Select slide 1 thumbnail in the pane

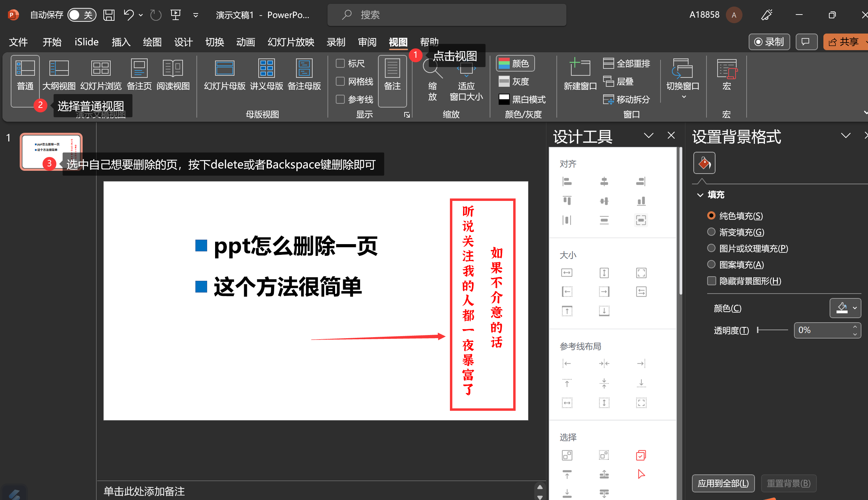[51, 151]
